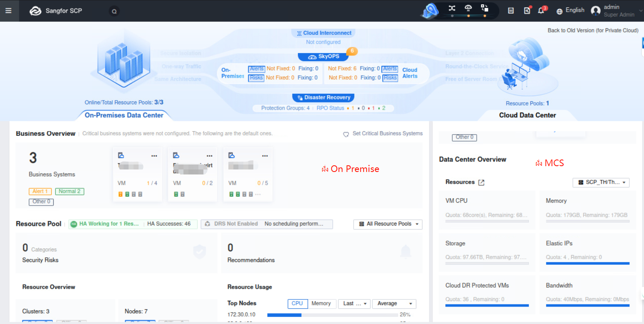Image resolution: width=644 pixels, height=324 pixels.
Task: Click the Nodes: 7 label
Action: point(136,312)
